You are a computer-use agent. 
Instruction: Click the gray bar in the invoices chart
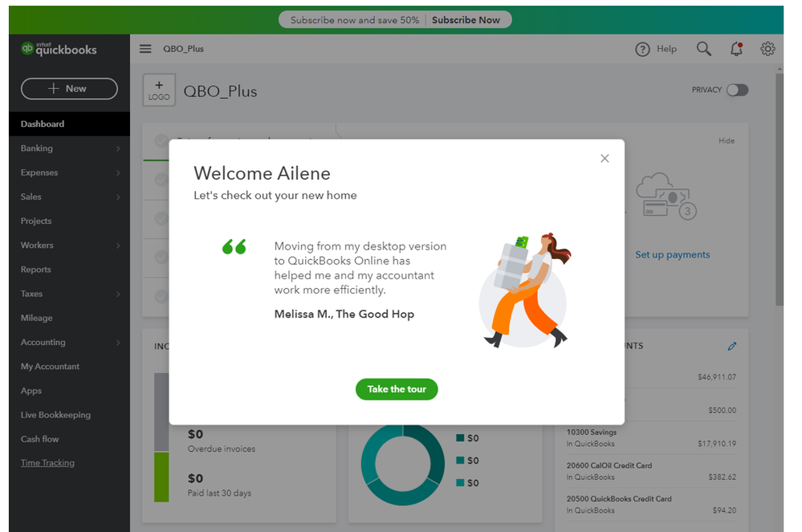pyautogui.click(x=161, y=412)
